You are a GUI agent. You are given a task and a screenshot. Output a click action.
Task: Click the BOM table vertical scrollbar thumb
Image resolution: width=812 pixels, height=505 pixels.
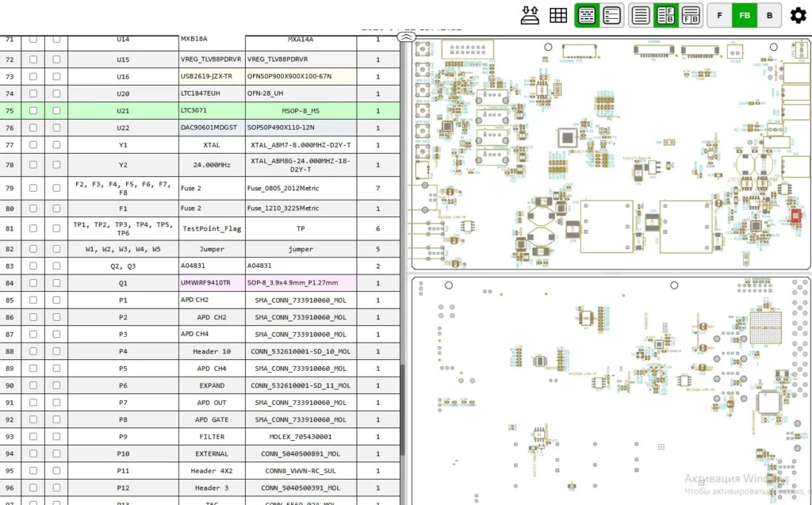coord(402,410)
